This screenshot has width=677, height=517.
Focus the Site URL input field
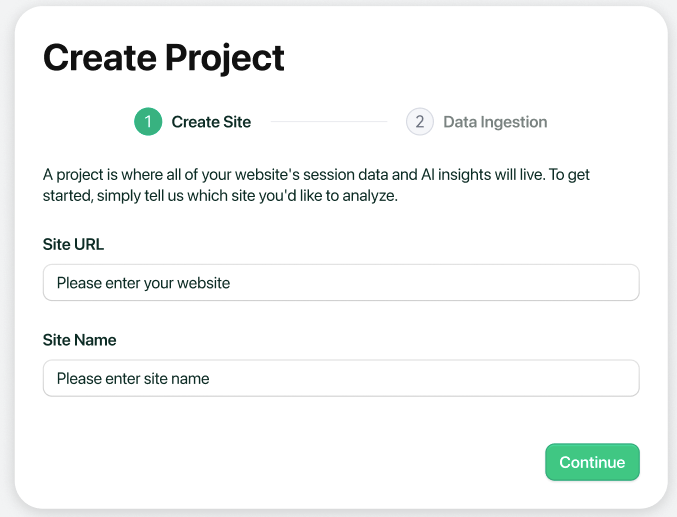[x=340, y=283]
